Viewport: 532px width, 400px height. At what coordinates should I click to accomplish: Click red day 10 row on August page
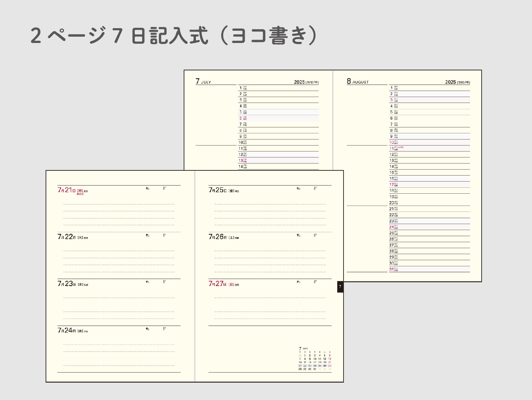pos(429,142)
